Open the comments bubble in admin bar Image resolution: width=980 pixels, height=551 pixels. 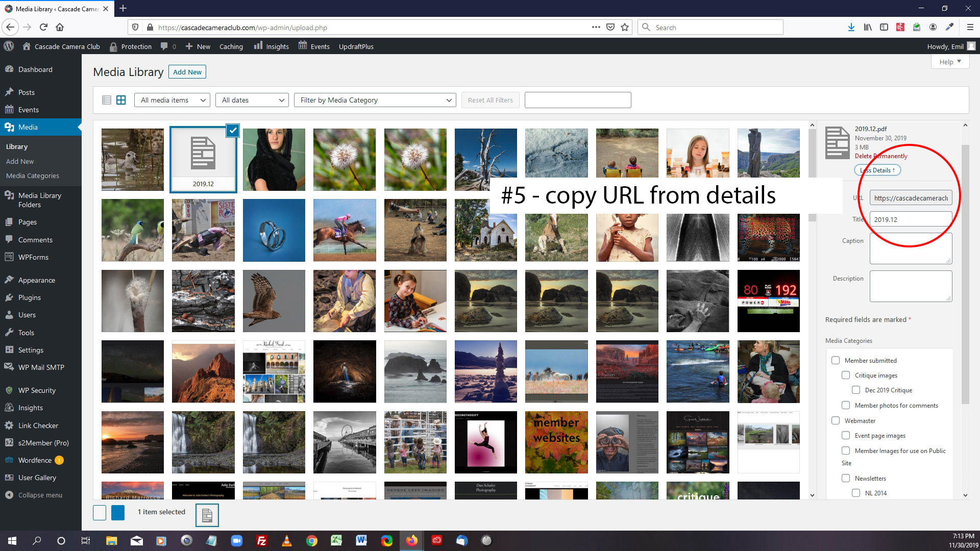(x=164, y=46)
